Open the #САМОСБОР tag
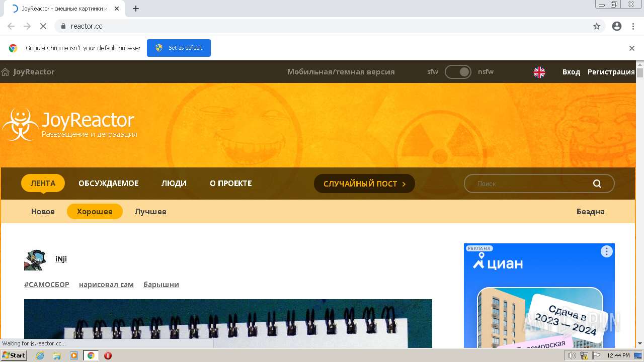 (x=47, y=285)
